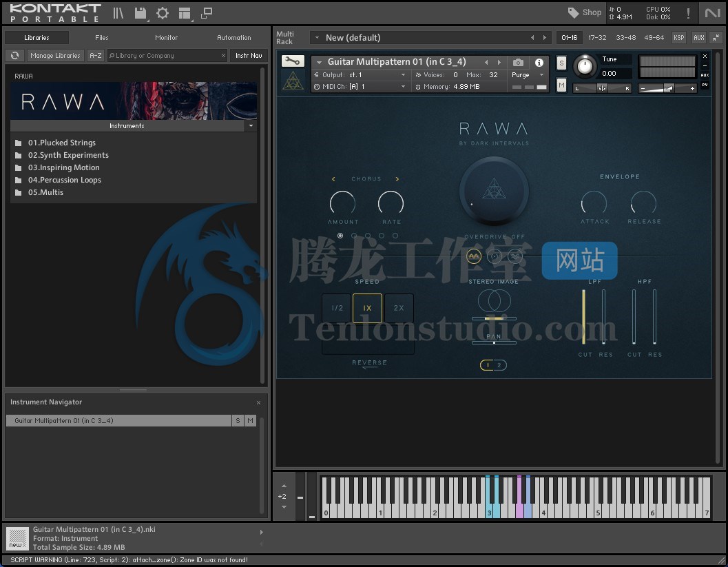
Task: Click the PAN slider
Action: click(x=494, y=342)
